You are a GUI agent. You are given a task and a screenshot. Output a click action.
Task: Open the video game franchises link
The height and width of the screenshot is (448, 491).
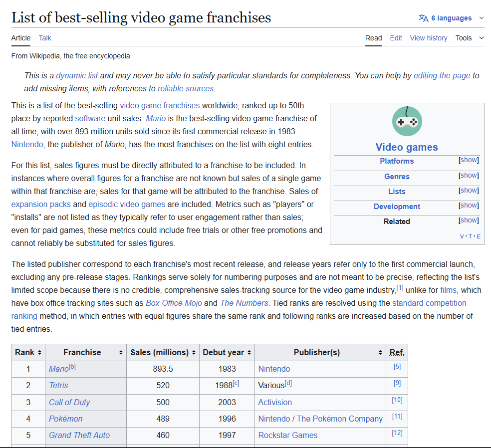[160, 105]
